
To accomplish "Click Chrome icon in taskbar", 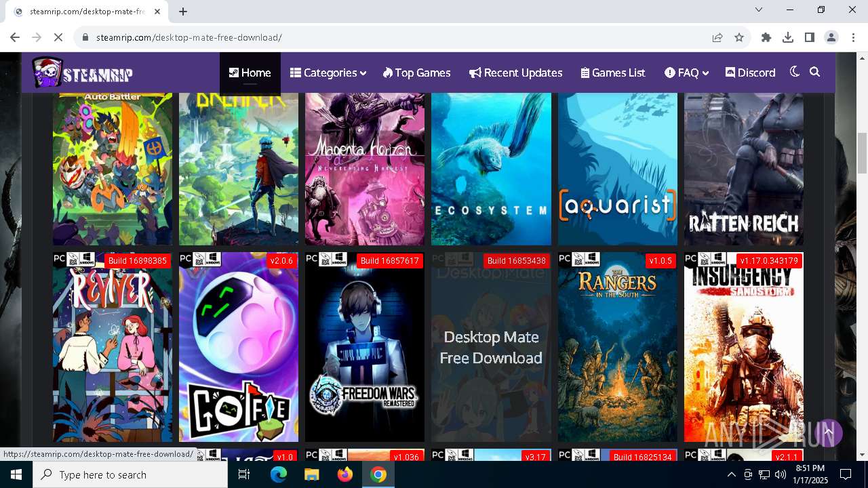I will (378, 474).
